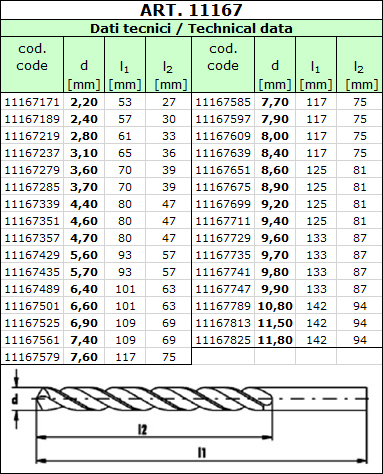Select diameter value 6,90

84,323
